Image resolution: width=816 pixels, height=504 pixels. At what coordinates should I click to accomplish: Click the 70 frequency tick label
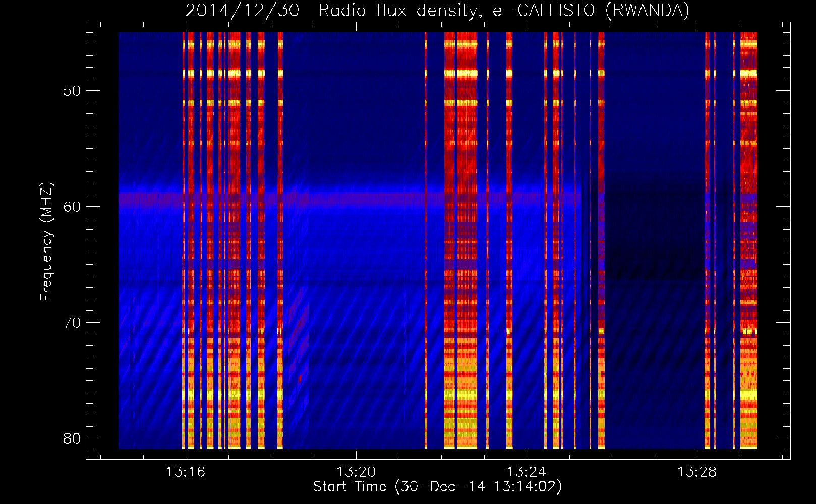[72, 323]
